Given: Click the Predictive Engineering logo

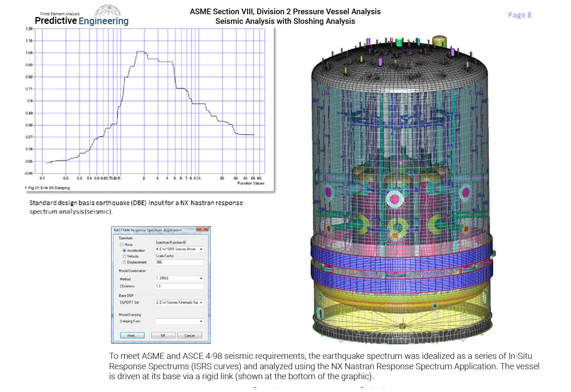Looking at the screenshot, I should (82, 15).
